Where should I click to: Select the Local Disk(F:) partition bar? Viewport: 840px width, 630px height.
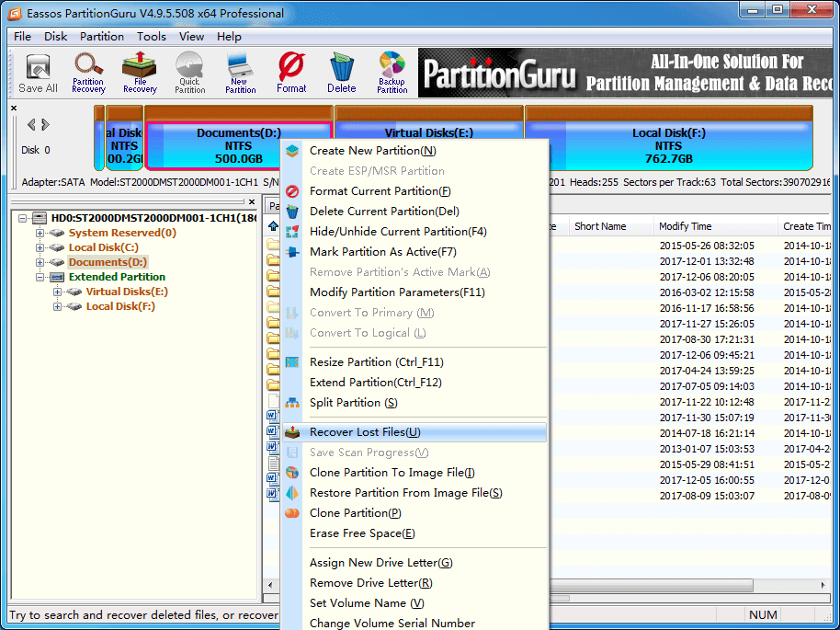click(x=668, y=145)
